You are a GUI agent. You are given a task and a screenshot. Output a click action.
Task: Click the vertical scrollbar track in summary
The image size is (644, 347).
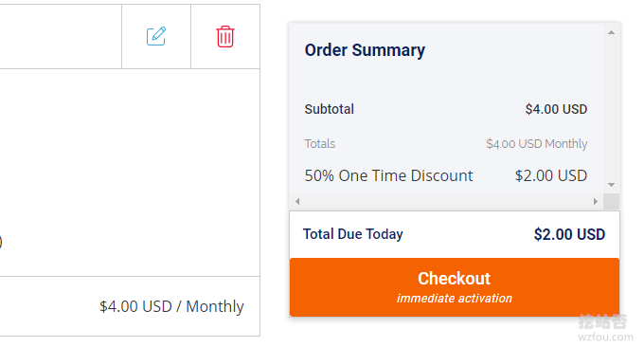point(611,108)
